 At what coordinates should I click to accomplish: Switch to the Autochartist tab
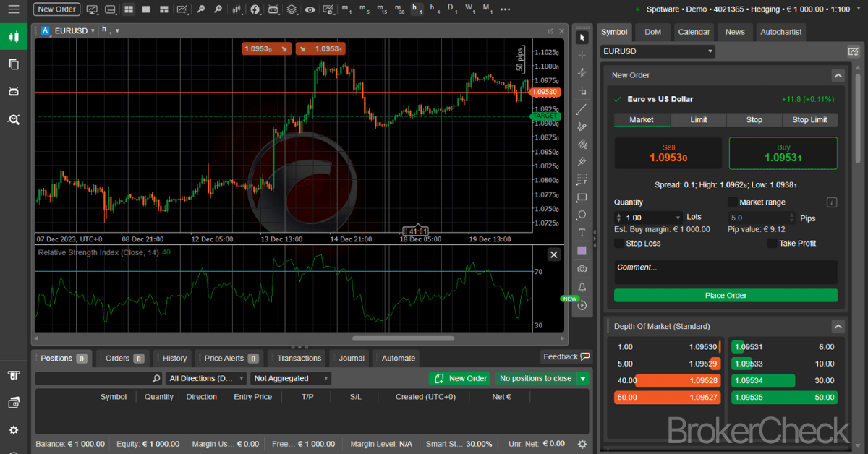(780, 32)
